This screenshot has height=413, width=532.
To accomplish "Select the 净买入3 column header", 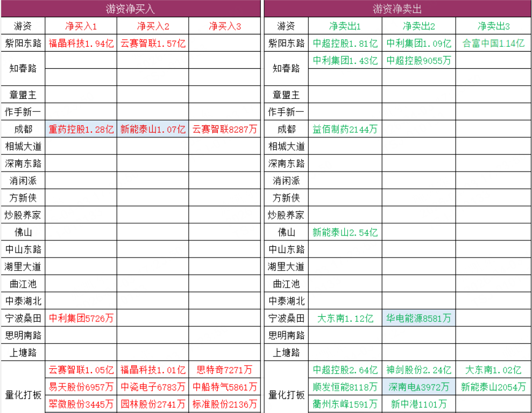I will [225, 26].
